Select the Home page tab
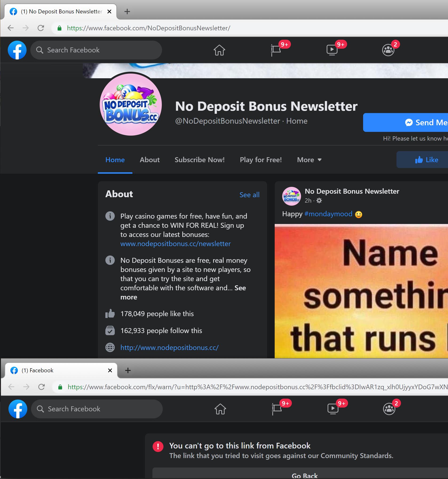The height and width of the screenshot is (479, 448). [115, 160]
